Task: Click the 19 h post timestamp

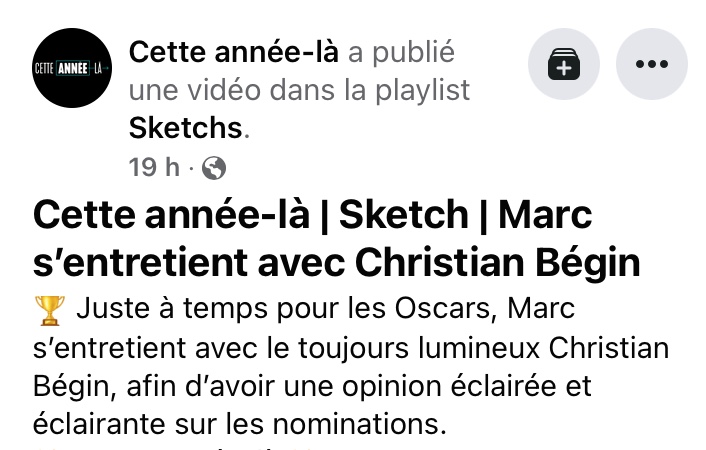Action: [x=154, y=168]
